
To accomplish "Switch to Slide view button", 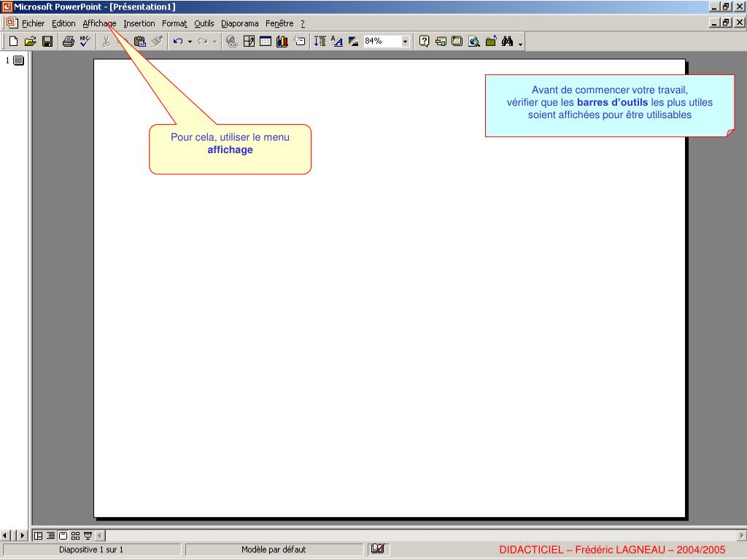I will pos(63,536).
